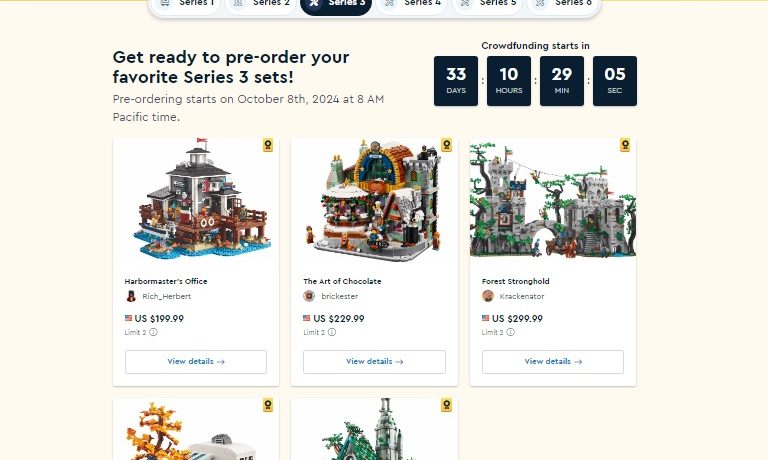The height and width of the screenshot is (460, 768).
Task: Switch to the Series 4 tab
Action: pos(412,4)
